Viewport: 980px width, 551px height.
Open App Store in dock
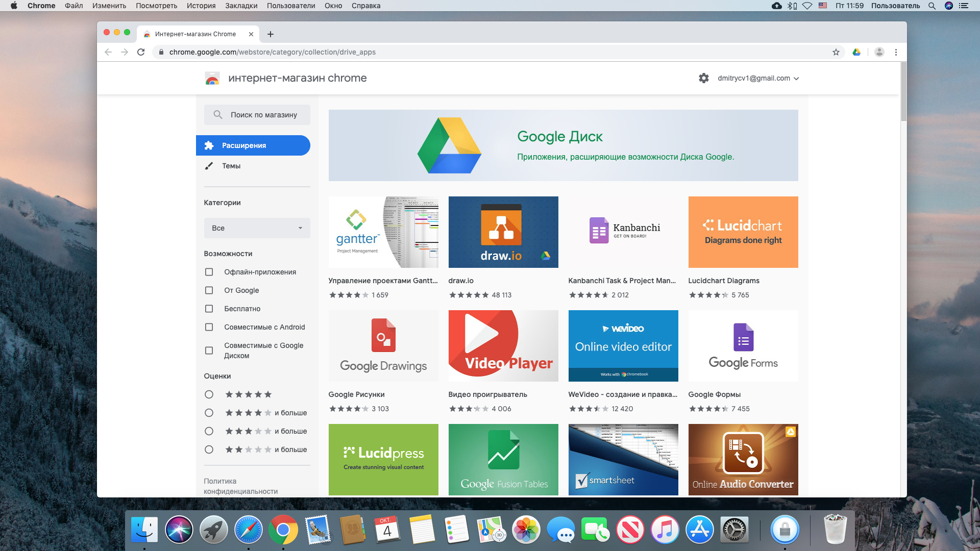pos(700,530)
